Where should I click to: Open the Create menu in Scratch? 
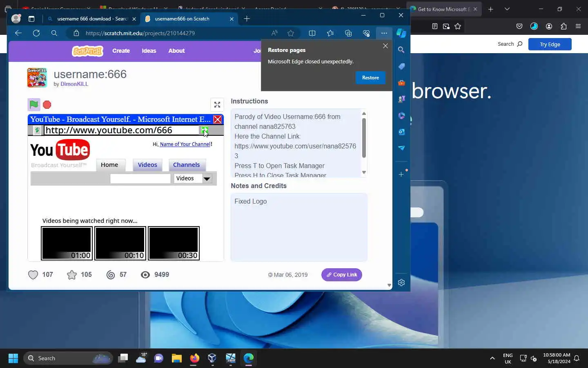coord(121,51)
